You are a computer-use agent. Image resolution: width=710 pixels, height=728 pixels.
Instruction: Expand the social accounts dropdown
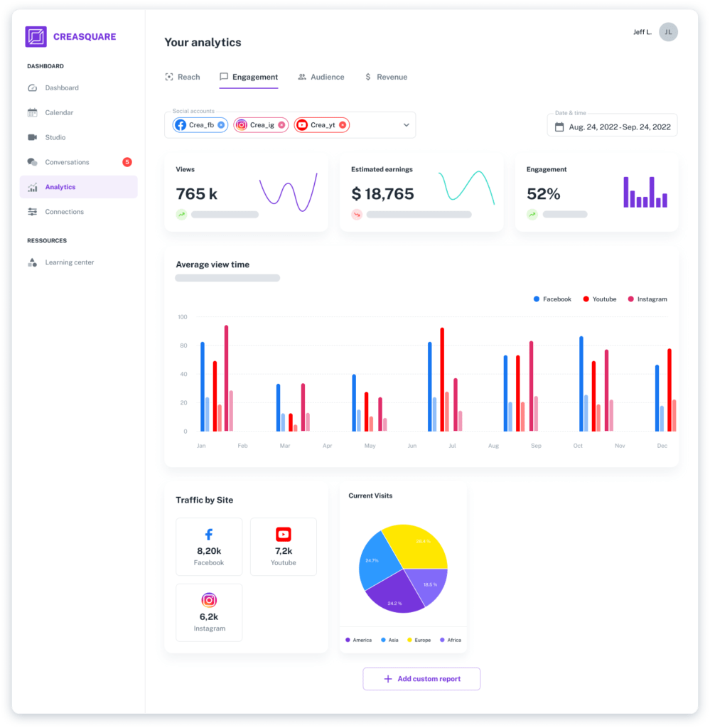406,124
